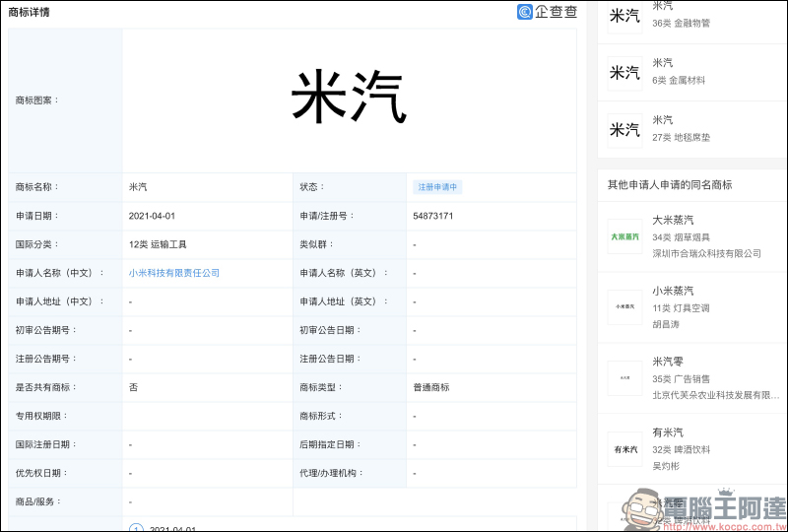The height and width of the screenshot is (532, 788).
Task: Visit applicant 深圳市合瑞众科技有限公司
Action: point(706,253)
